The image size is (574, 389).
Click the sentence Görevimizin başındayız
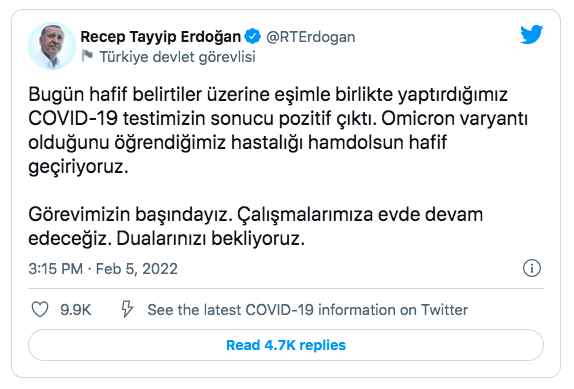pos(130,214)
